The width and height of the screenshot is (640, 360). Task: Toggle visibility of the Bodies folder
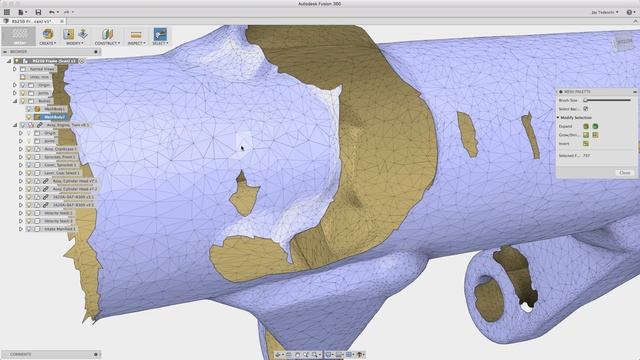[x=23, y=101]
